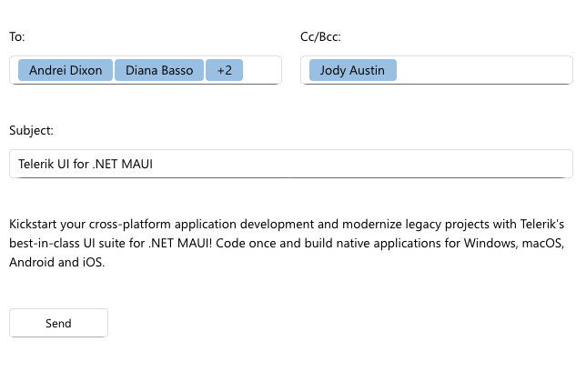Select the Andrei Dixon recipient chip
This screenshot has width=586, height=392.
tap(66, 70)
